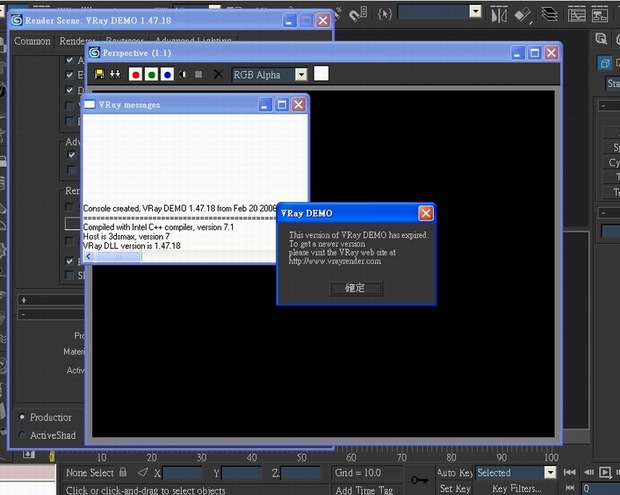Step to previous frame
Image resolution: width=620 pixels, height=495 pixels.
coord(589,472)
